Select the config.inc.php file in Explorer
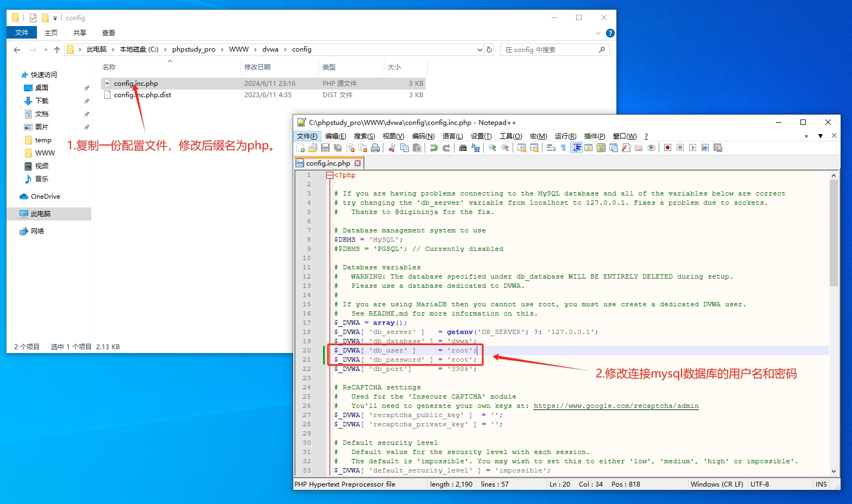 pos(263,84)
